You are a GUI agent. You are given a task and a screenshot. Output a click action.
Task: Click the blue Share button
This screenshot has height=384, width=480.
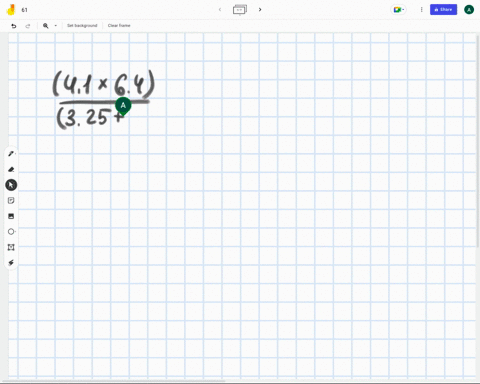(x=443, y=10)
